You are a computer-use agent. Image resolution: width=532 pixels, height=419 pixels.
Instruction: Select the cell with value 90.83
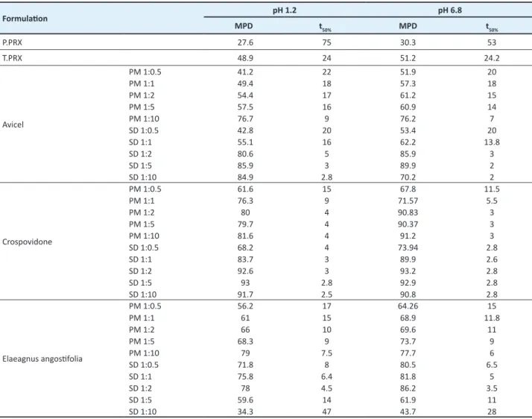[408, 212]
